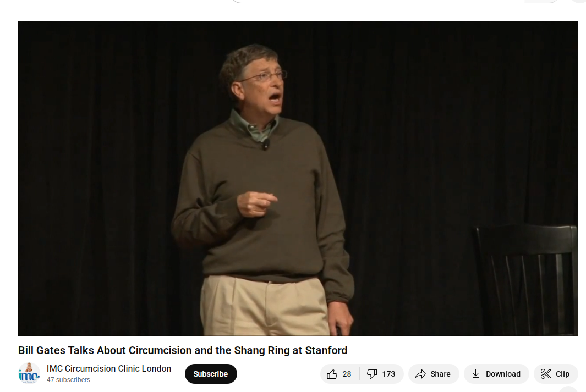Subscribe to IMC Circumcision Clinic London
The image size is (586, 392).
(x=211, y=374)
